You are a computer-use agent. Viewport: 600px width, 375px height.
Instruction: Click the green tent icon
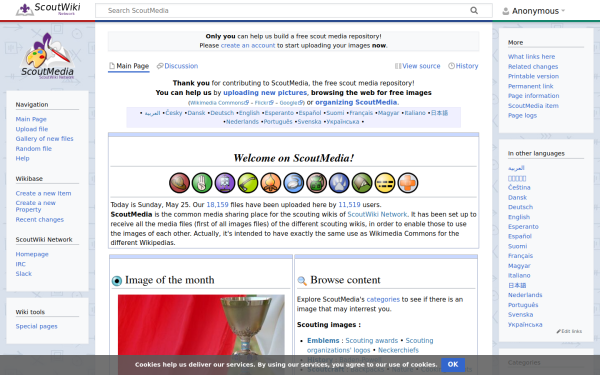[362, 183]
